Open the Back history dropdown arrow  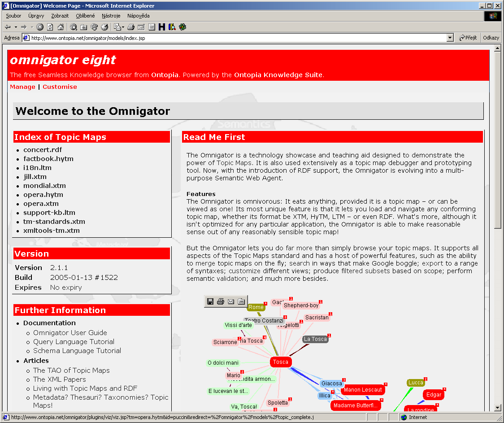coord(15,27)
